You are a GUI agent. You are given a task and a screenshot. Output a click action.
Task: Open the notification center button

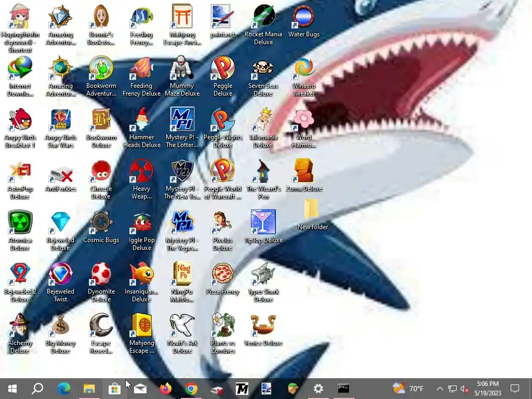pyautogui.click(x=515, y=389)
